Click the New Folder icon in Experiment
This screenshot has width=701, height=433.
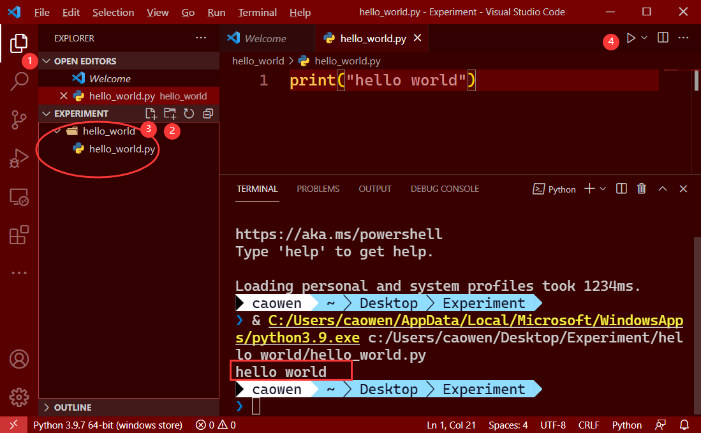coord(170,114)
